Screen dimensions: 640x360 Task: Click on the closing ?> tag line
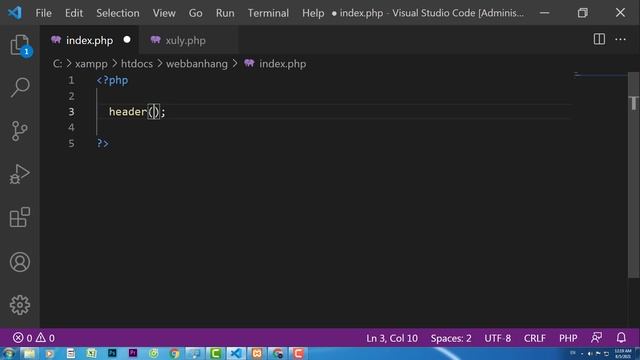click(102, 143)
